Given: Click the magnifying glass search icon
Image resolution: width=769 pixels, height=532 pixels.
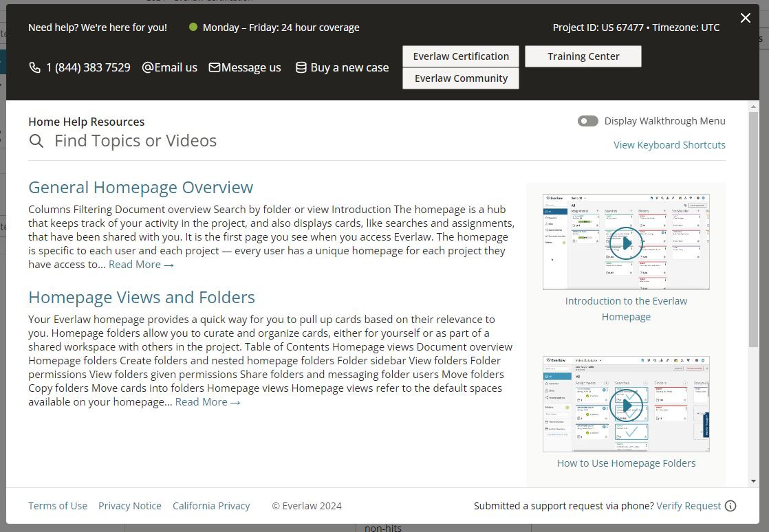Looking at the screenshot, I should [36, 141].
